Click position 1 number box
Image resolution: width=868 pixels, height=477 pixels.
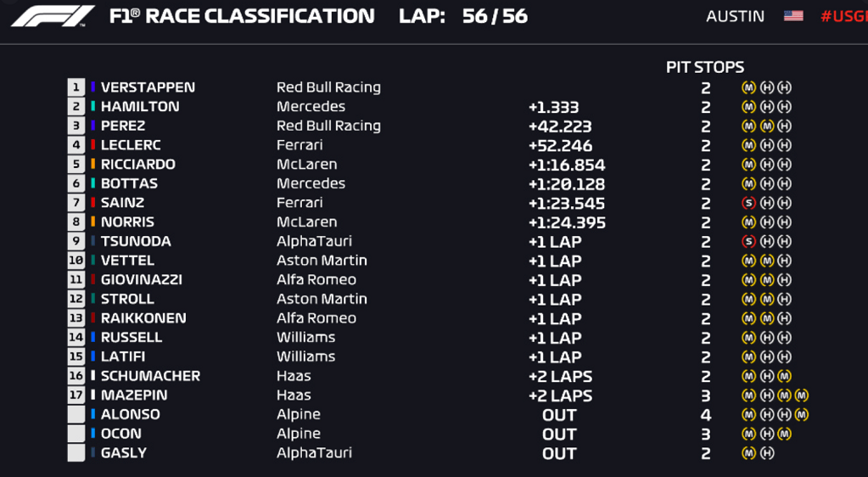[x=76, y=87]
